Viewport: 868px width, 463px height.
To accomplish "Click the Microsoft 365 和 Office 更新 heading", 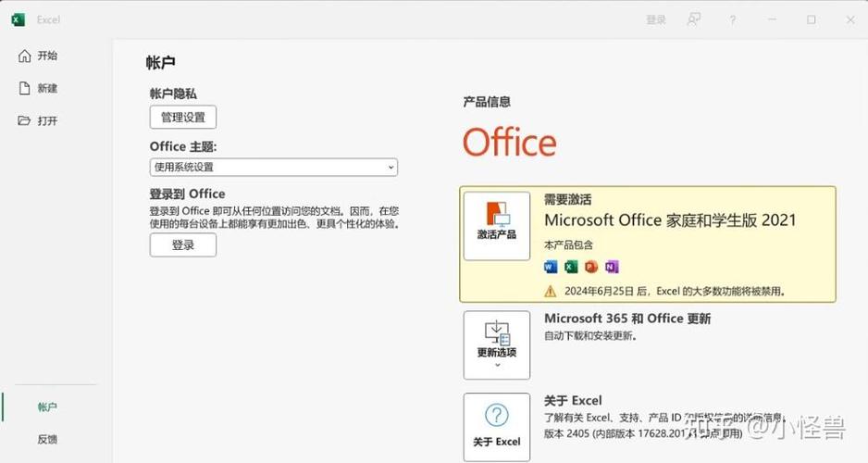I will click(x=627, y=319).
